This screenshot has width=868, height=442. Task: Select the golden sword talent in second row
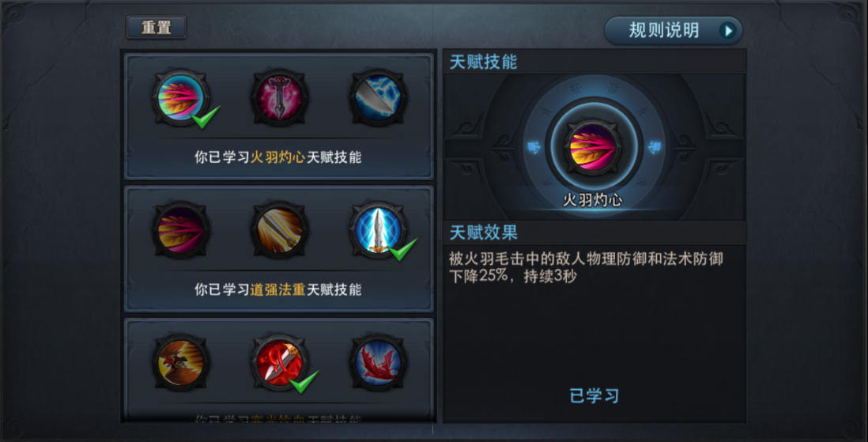pos(279,230)
